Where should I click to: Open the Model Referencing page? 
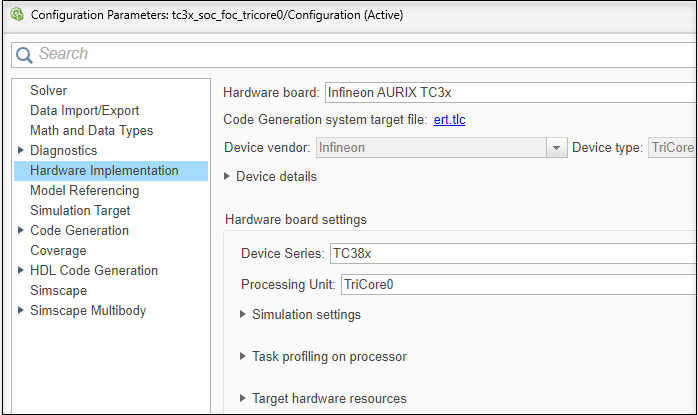tap(84, 191)
